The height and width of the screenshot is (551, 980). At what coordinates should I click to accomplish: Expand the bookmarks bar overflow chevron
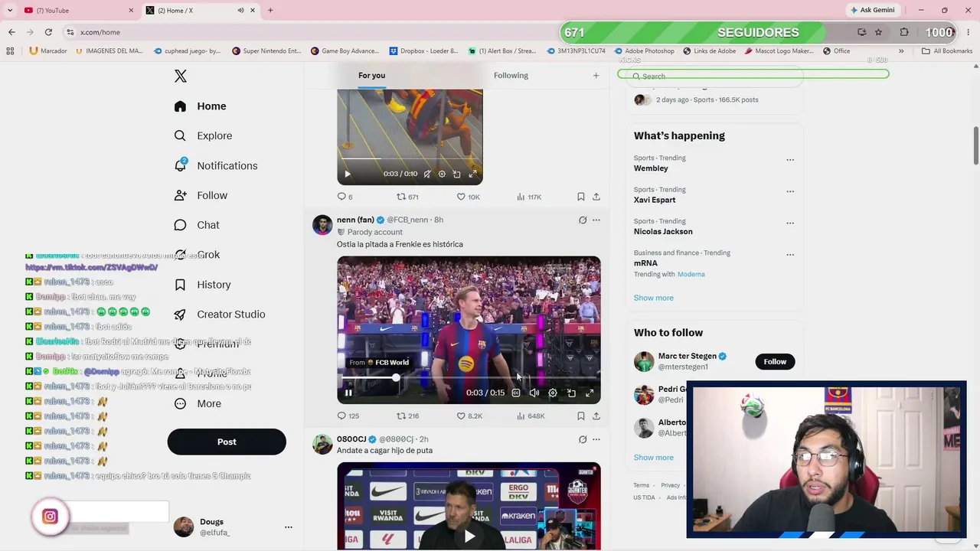pos(901,51)
